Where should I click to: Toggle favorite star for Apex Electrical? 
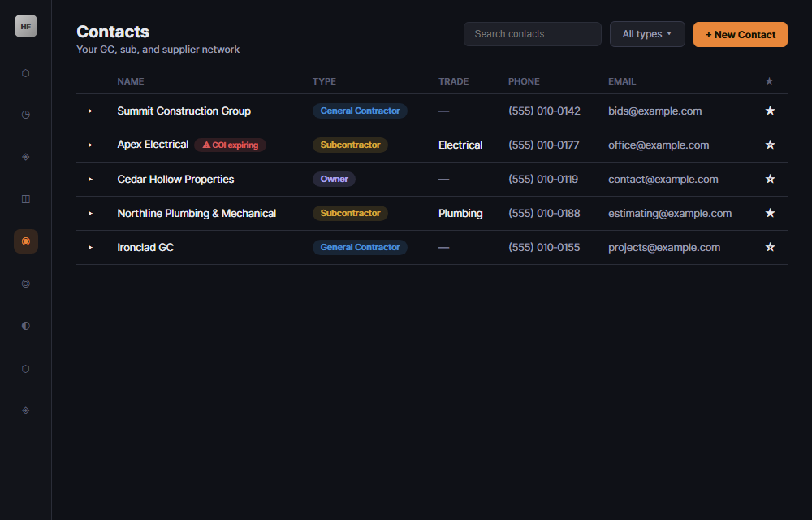pyautogui.click(x=770, y=145)
